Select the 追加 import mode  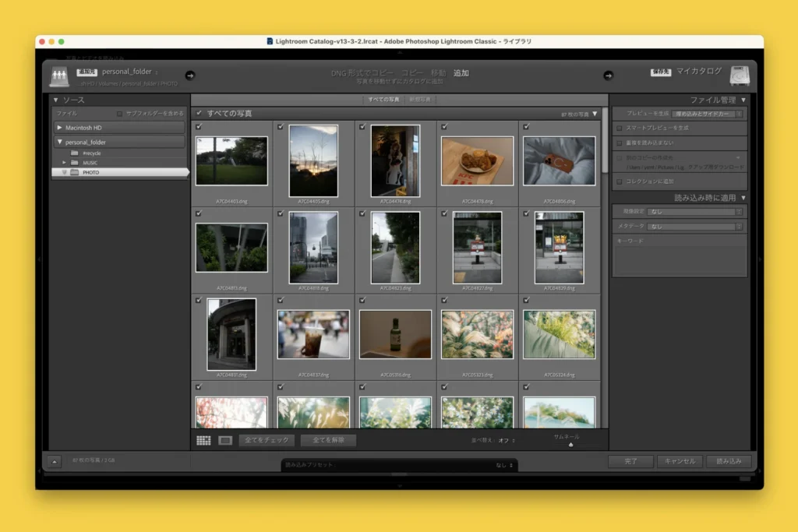[461, 72]
